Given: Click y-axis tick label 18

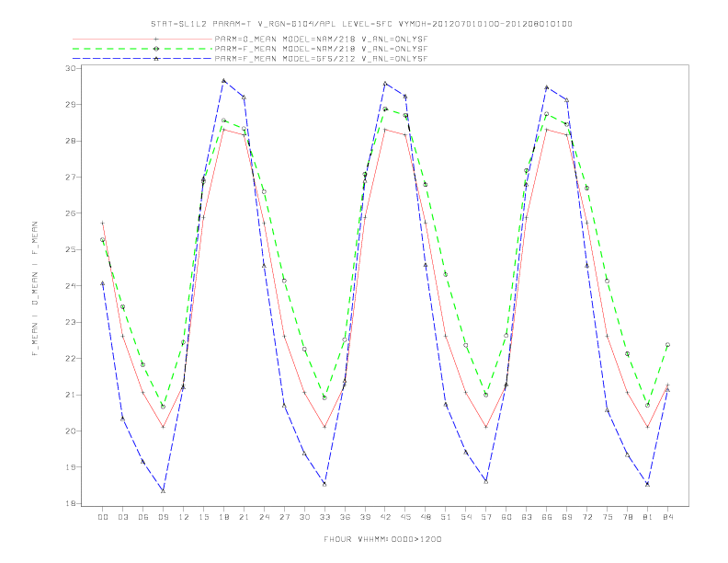Looking at the screenshot, I should 71,503.
